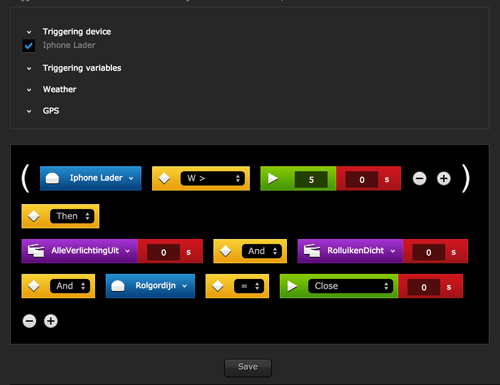Click the play arrow next to Close

coord(292,286)
